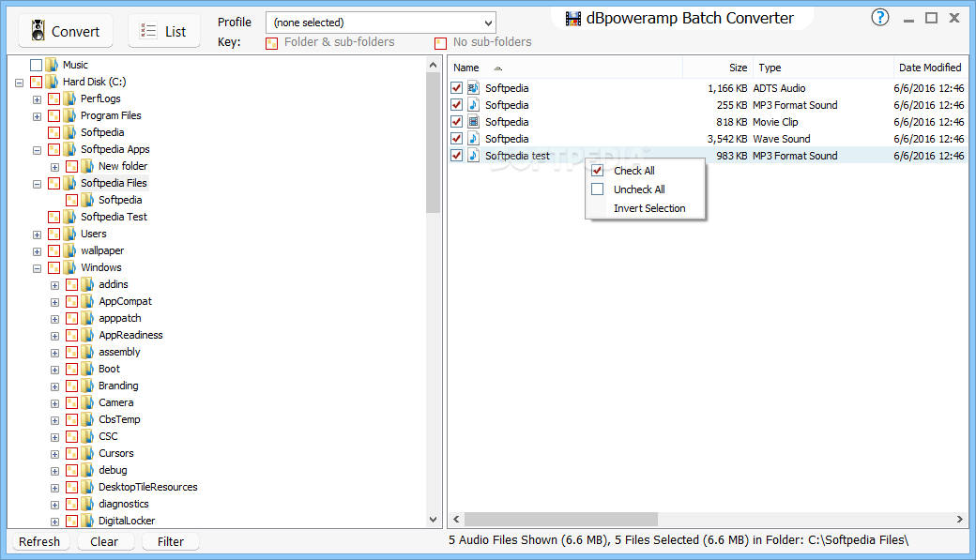Image resolution: width=976 pixels, height=560 pixels.
Task: Expand the AppCompat tree node
Action: [54, 302]
